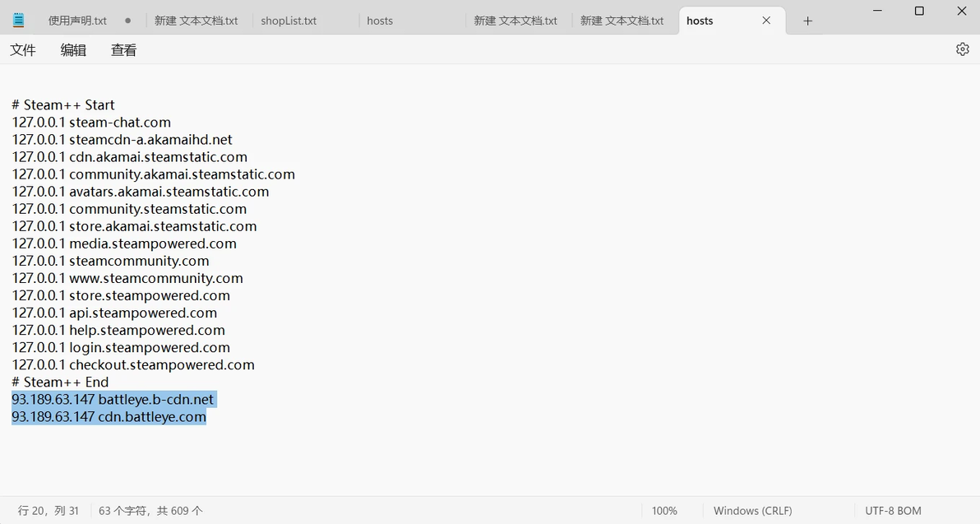Click the www.steamcommunity.com line
980x524 pixels.
pyautogui.click(x=127, y=278)
